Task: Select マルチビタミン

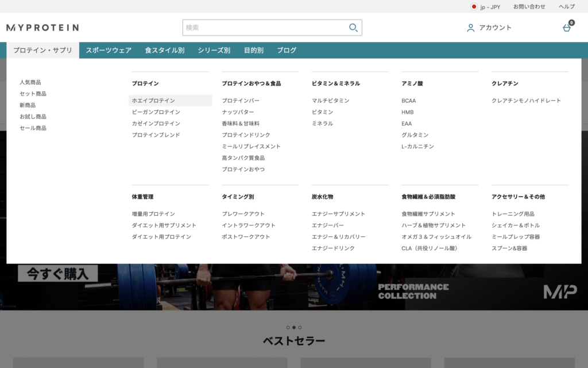Action: click(x=330, y=101)
